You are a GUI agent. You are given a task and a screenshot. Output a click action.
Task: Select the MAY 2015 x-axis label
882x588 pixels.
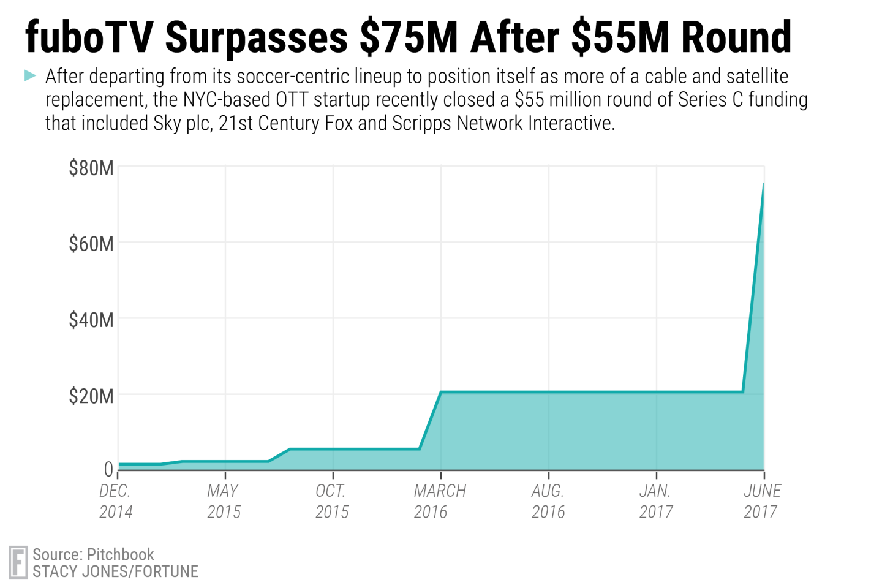click(224, 501)
